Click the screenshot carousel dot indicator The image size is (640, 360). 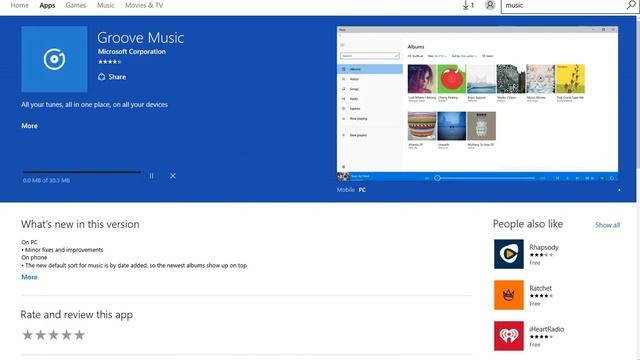619,190
